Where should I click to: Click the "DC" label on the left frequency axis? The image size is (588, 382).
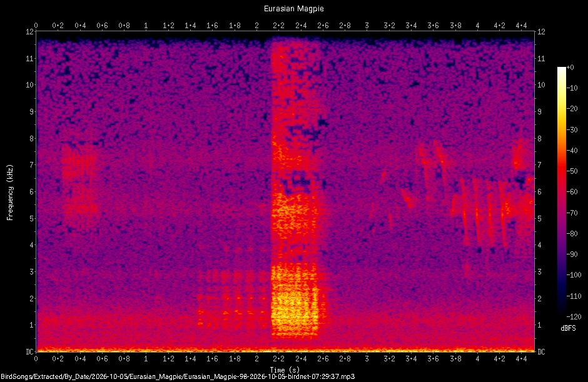(x=29, y=351)
